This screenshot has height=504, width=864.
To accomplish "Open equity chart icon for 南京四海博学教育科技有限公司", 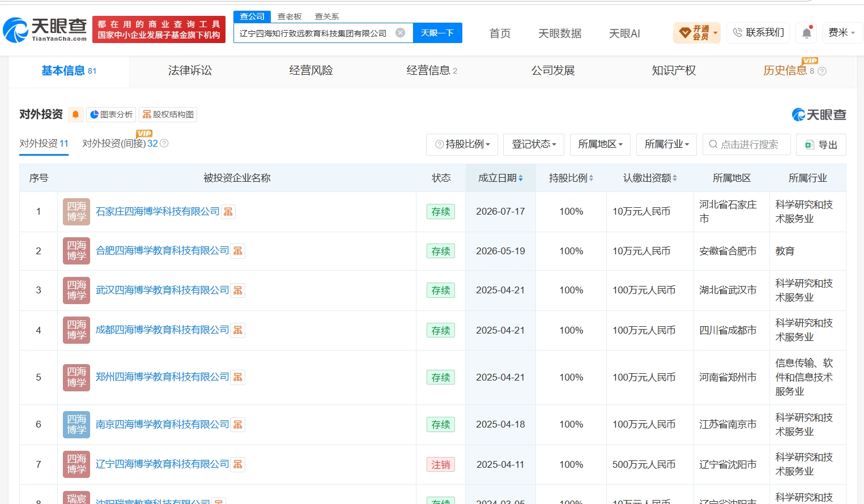I will pos(238,425).
